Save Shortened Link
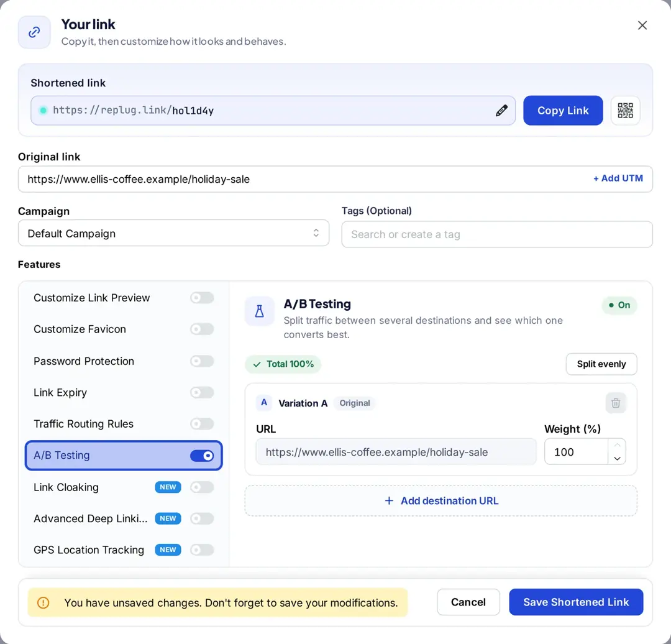The image size is (671, 644). [576, 602]
